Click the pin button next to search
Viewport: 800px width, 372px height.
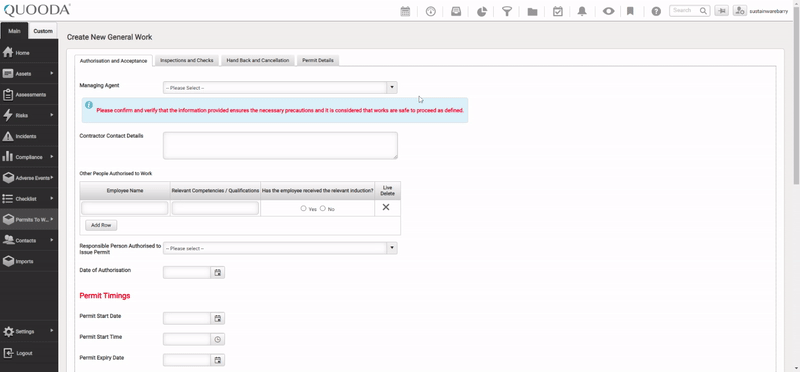click(x=721, y=11)
